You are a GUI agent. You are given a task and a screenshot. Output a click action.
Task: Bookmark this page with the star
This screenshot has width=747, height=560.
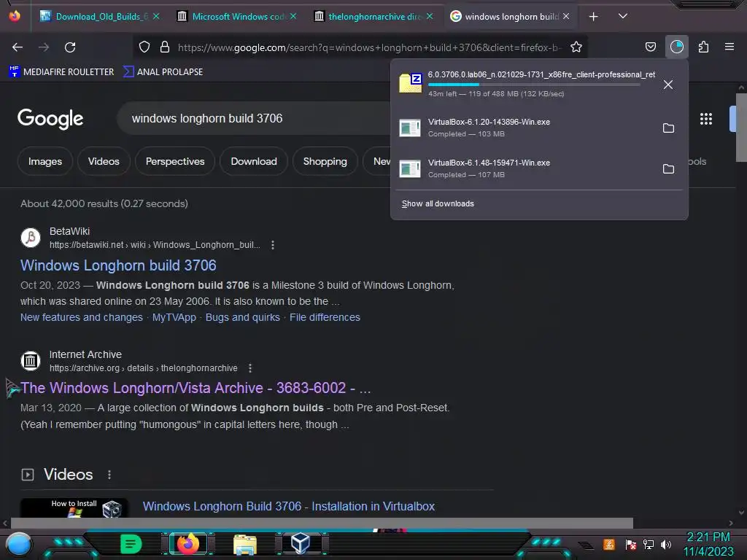(x=576, y=47)
